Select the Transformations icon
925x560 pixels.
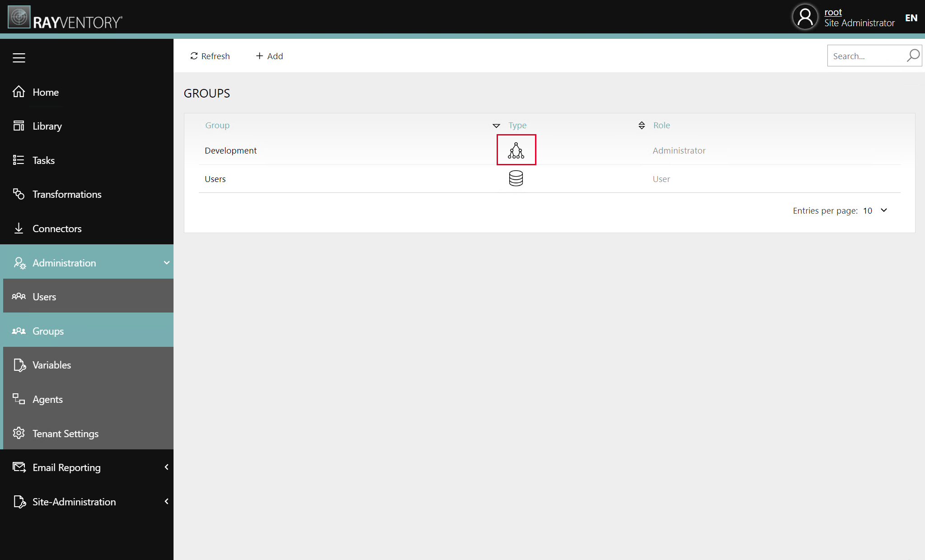point(19,194)
